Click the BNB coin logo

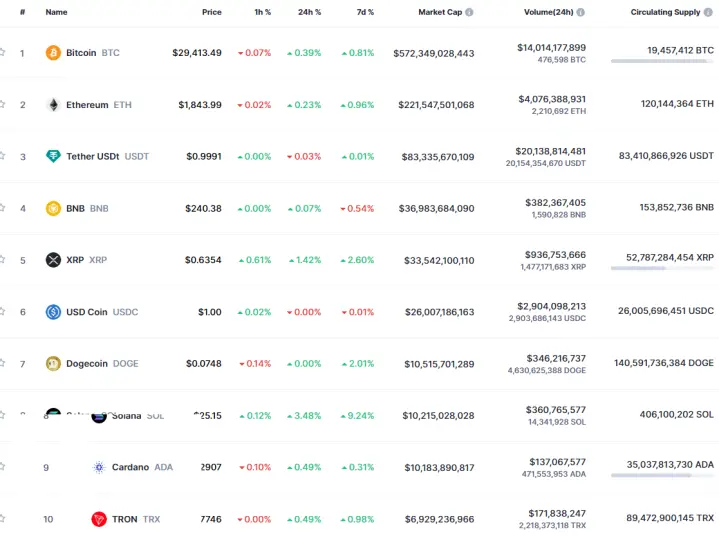(x=53, y=208)
